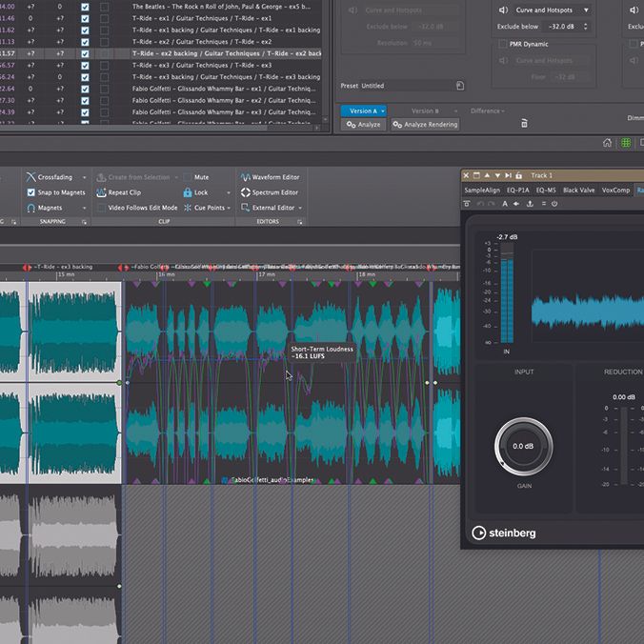Check second-column box for T-Ride - ex3 row
This screenshot has height=644, width=644.
click(x=105, y=66)
